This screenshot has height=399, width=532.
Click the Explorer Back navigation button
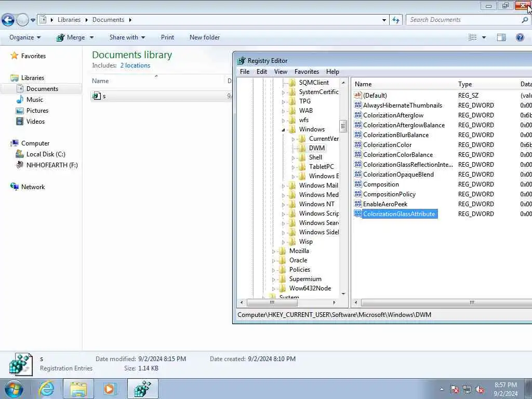click(x=8, y=20)
